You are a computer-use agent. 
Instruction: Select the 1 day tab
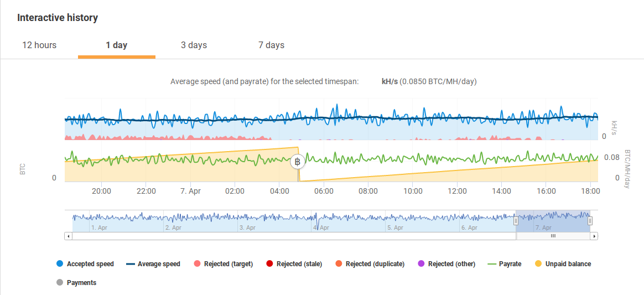pos(117,45)
